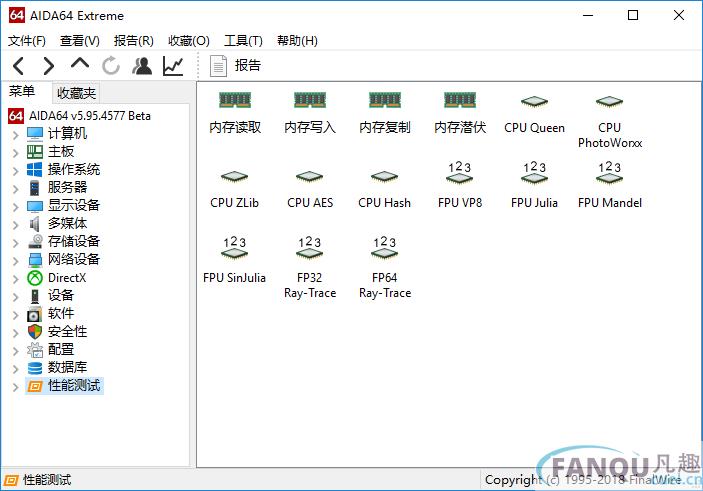Image resolution: width=703 pixels, height=491 pixels.
Task: Select 显示设备 in the tree
Action: click(74, 205)
